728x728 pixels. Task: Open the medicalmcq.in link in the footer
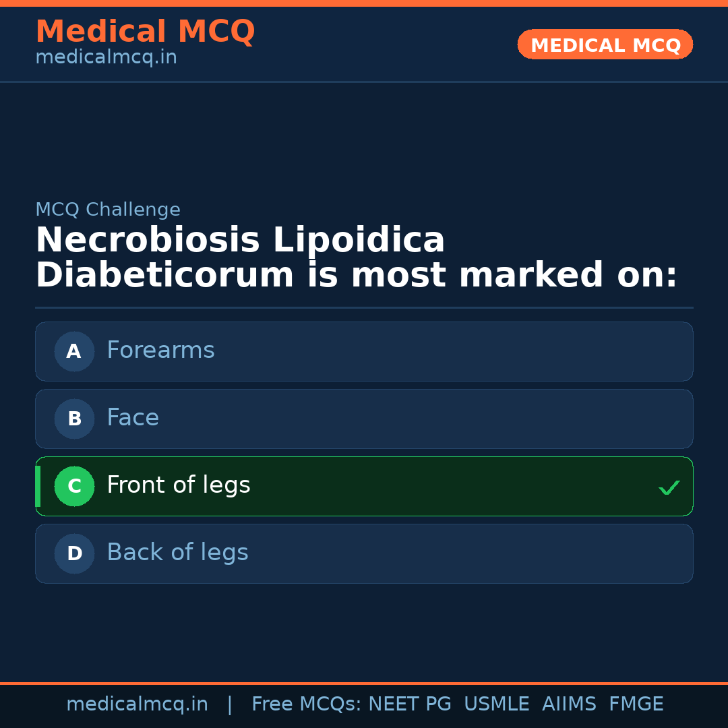click(x=137, y=704)
